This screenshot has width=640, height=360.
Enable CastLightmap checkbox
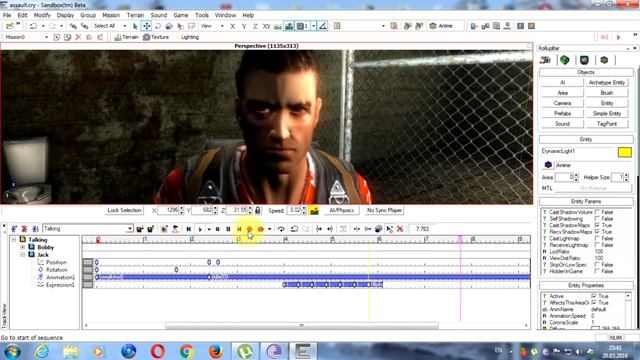coord(598,238)
